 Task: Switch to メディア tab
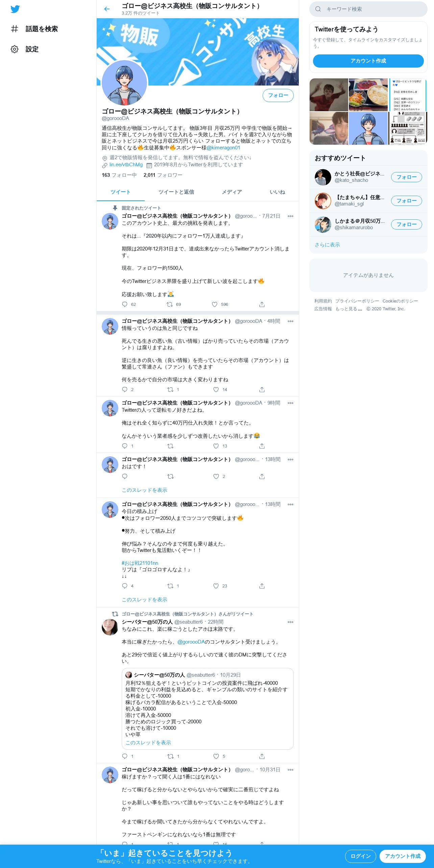point(232,192)
